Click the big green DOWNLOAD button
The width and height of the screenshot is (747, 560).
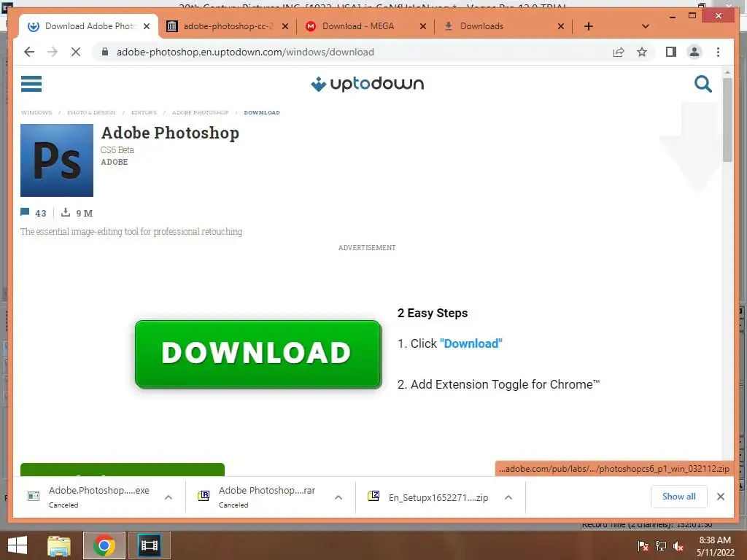pos(258,354)
